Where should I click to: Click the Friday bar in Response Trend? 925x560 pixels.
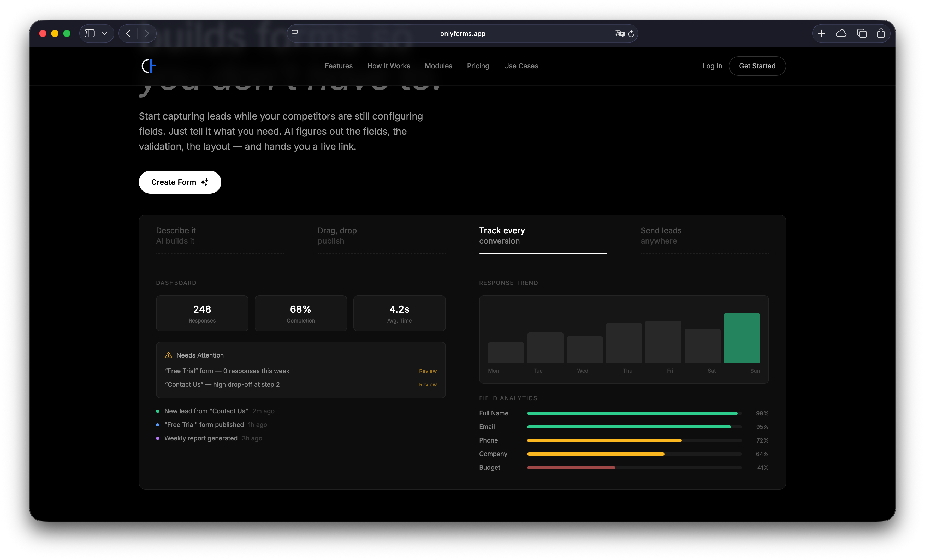point(663,342)
